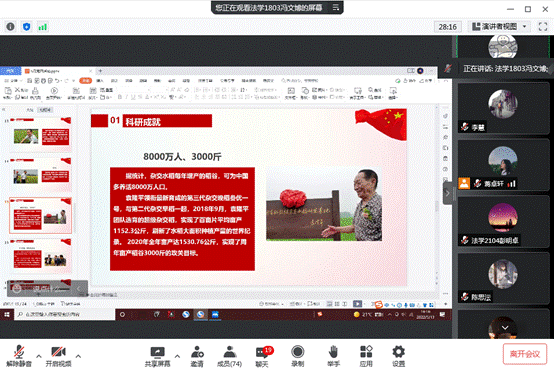Open the speaker view dropdown
Viewport: 554px width, 369px height.
(x=499, y=27)
